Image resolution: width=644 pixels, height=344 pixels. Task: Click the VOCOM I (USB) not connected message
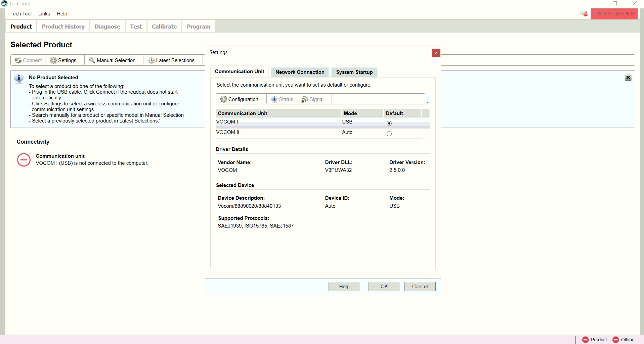click(x=92, y=163)
